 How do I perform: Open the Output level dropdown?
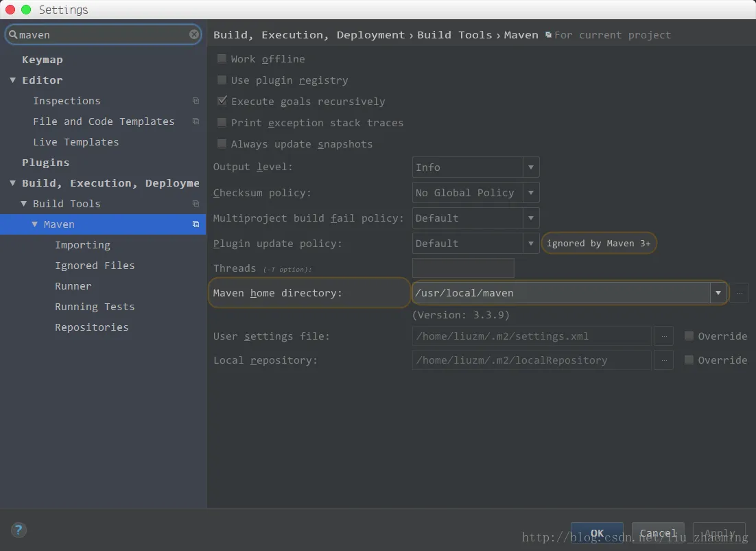tap(530, 167)
